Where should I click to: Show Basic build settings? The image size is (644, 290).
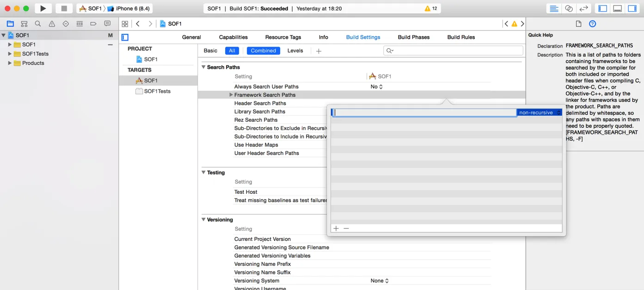(x=210, y=50)
